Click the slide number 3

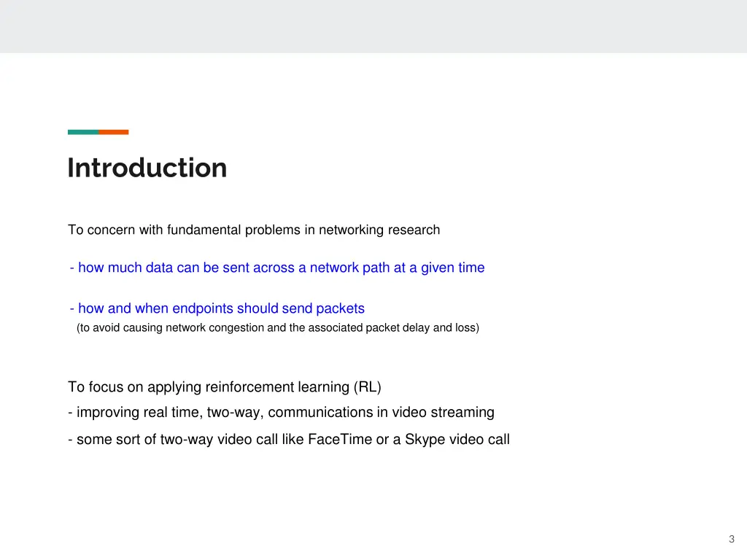coord(732,539)
